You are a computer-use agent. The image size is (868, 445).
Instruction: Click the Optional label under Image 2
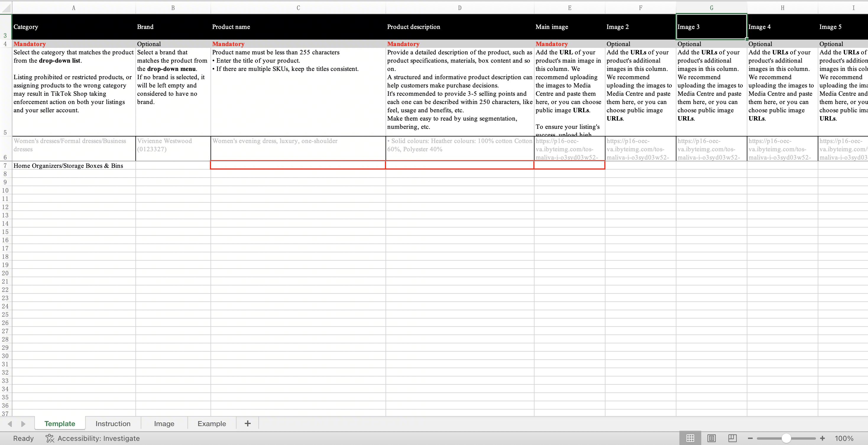click(618, 44)
